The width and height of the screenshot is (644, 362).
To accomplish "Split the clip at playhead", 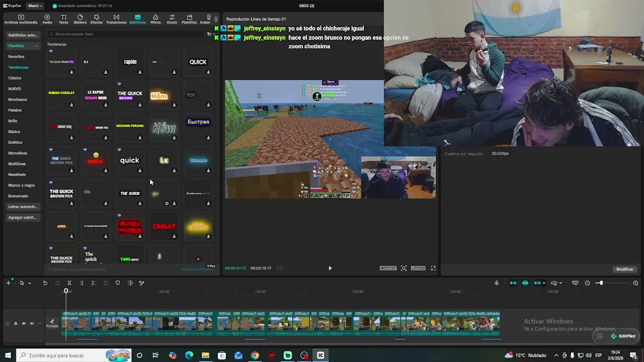I will (69, 283).
